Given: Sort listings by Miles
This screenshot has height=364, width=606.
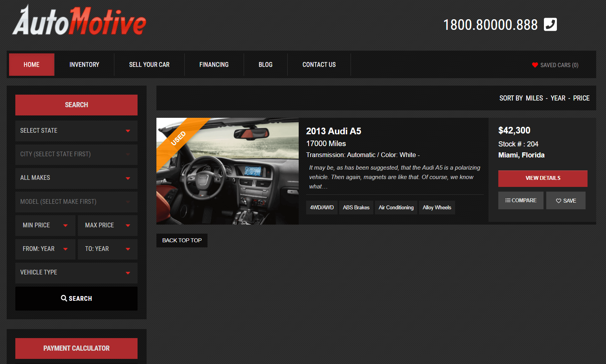Looking at the screenshot, I should click(534, 98).
